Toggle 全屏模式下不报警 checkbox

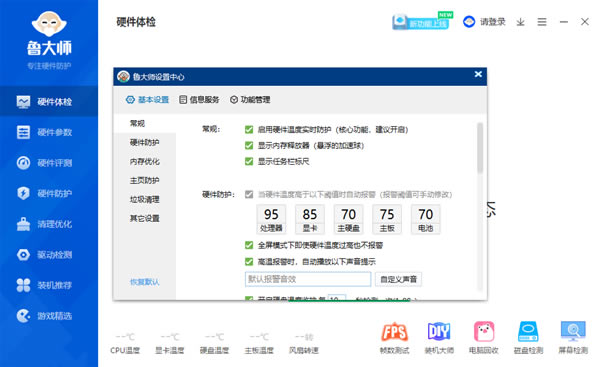coord(249,245)
